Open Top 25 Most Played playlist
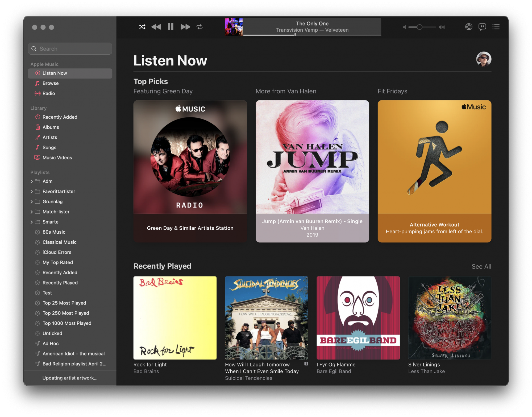This screenshot has height=417, width=532. (x=64, y=303)
